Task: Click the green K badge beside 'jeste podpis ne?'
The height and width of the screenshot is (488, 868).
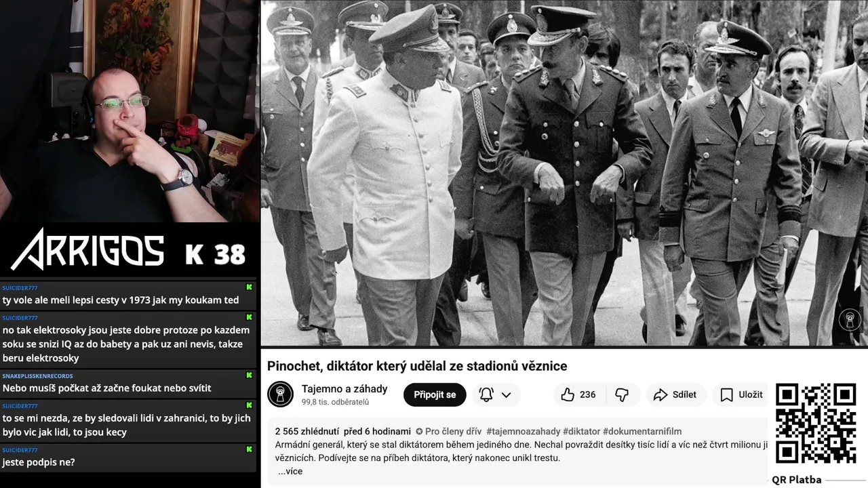Action: click(x=250, y=449)
